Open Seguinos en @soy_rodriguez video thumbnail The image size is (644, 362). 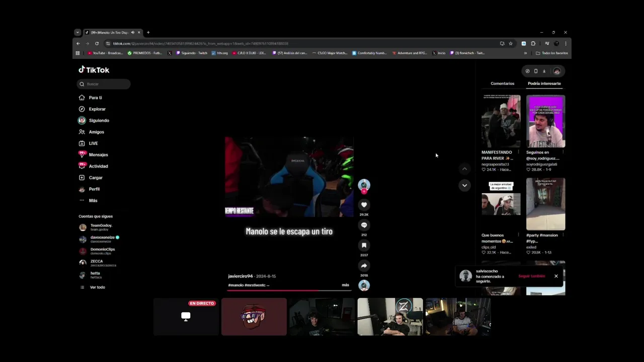[545, 121]
